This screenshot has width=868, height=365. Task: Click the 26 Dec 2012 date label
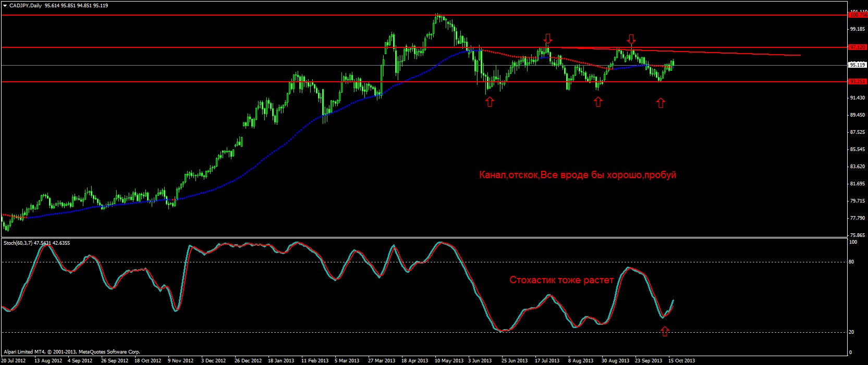click(248, 361)
